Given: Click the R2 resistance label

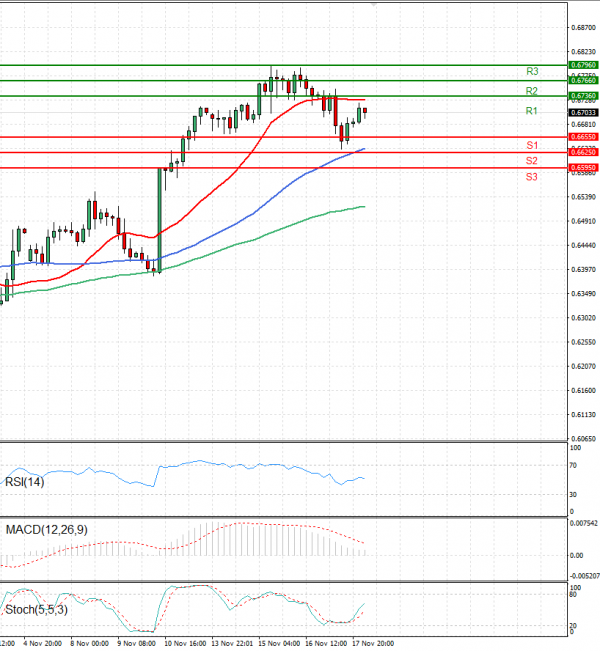Looking at the screenshot, I should pos(531,91).
